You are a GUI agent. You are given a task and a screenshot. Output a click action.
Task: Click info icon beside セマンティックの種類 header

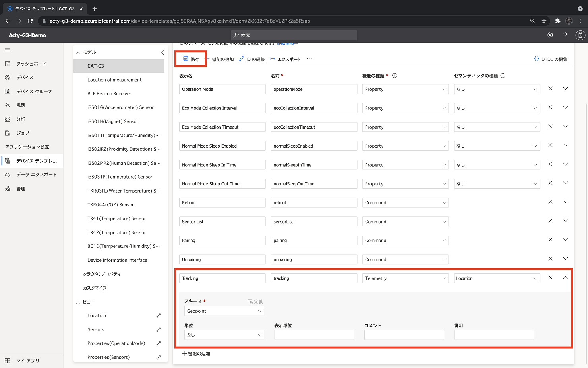pos(503,76)
